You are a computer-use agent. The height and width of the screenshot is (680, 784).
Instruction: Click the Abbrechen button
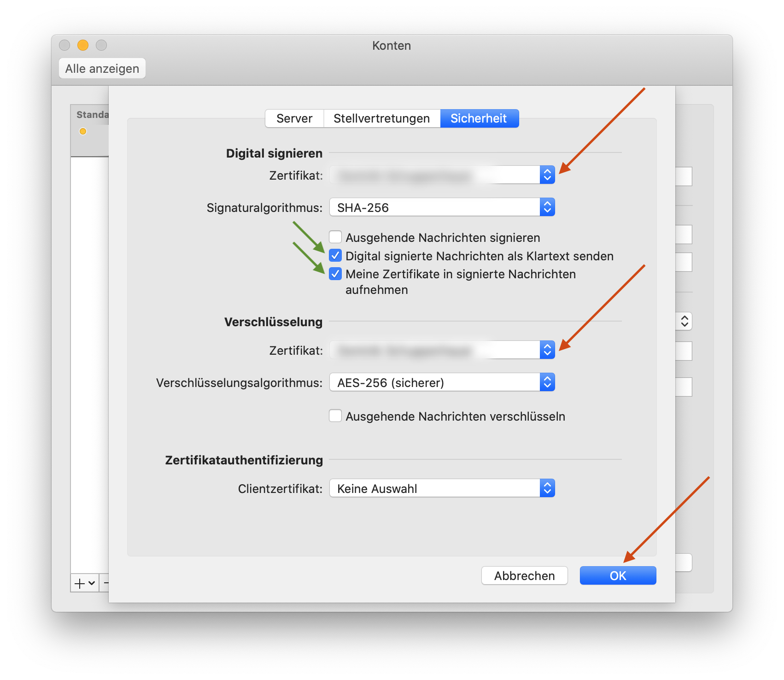(x=524, y=575)
